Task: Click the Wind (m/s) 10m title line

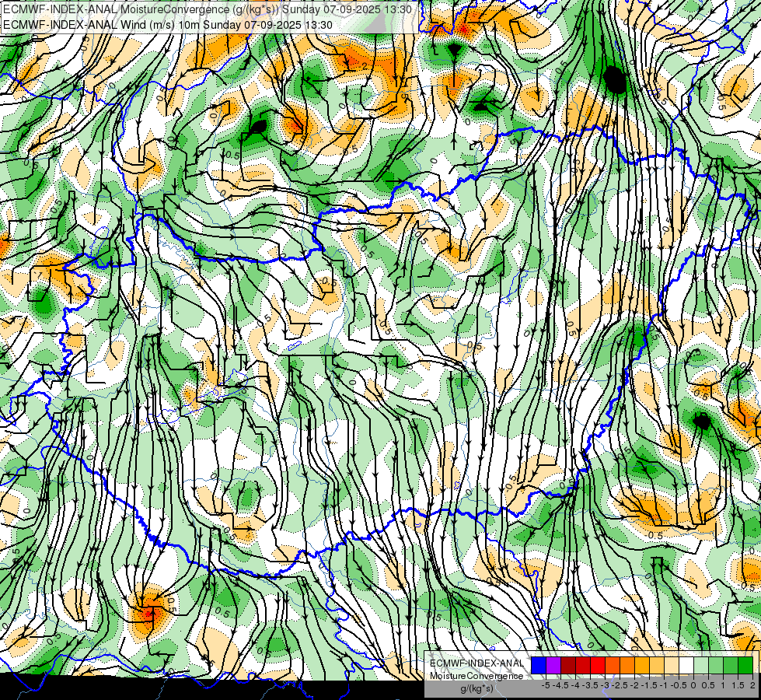Action: pos(167,25)
